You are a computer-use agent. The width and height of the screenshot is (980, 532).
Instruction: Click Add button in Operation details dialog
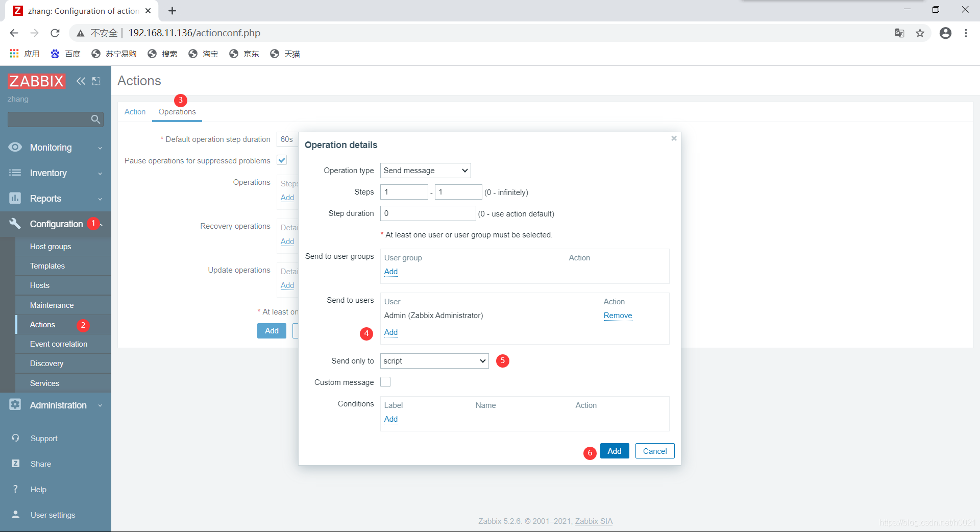pyautogui.click(x=615, y=451)
